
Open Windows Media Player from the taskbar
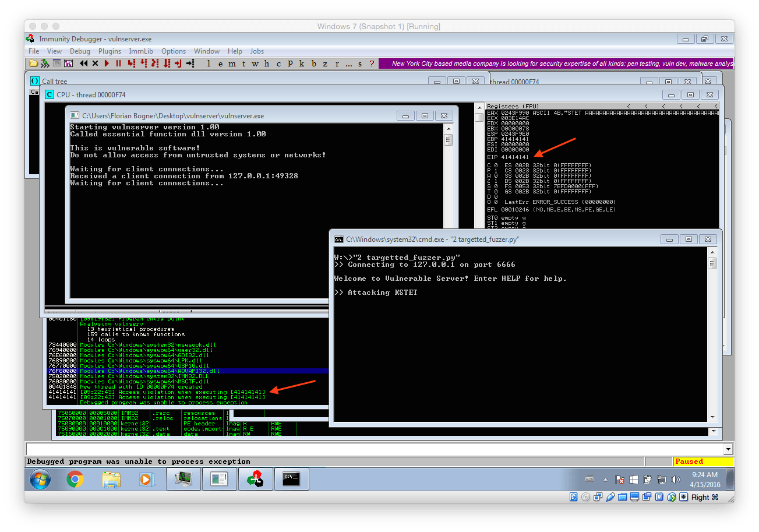tap(146, 480)
